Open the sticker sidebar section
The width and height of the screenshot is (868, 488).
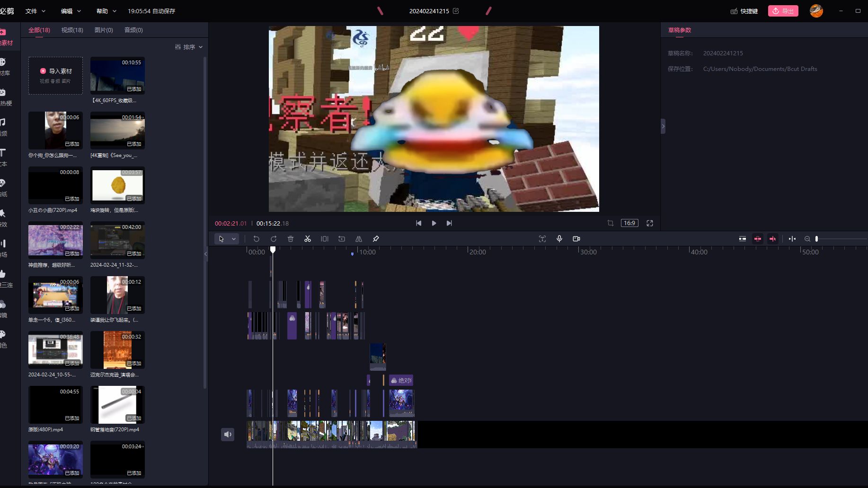coord(4,188)
